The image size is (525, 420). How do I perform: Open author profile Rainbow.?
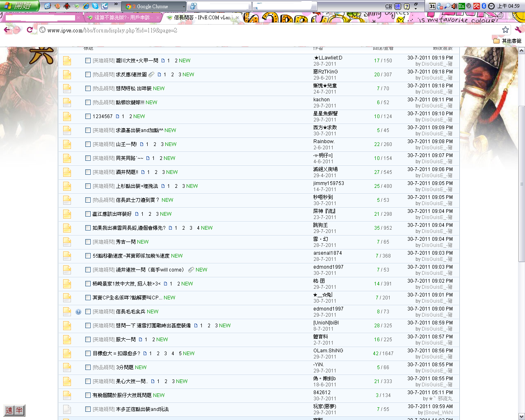tap(324, 142)
